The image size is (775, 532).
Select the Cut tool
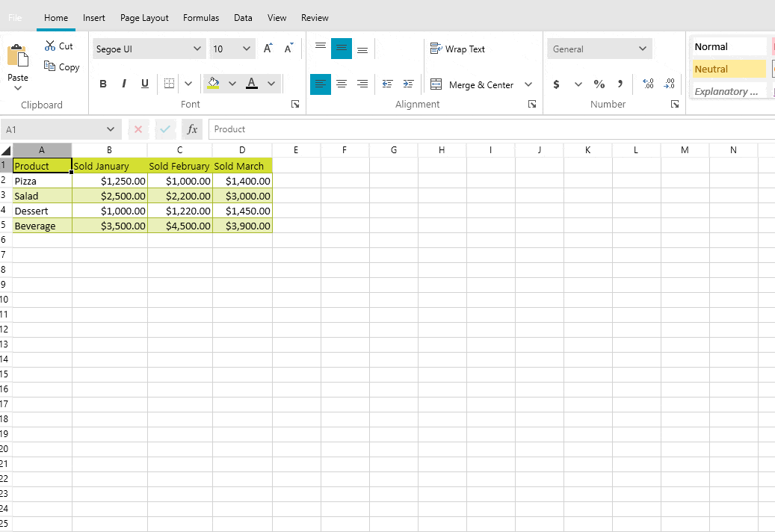pyautogui.click(x=59, y=45)
